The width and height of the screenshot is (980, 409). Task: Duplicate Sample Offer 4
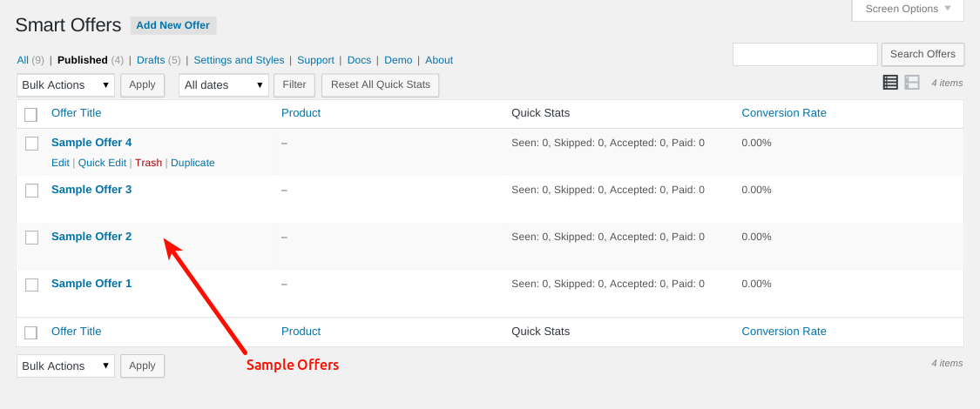click(x=193, y=163)
